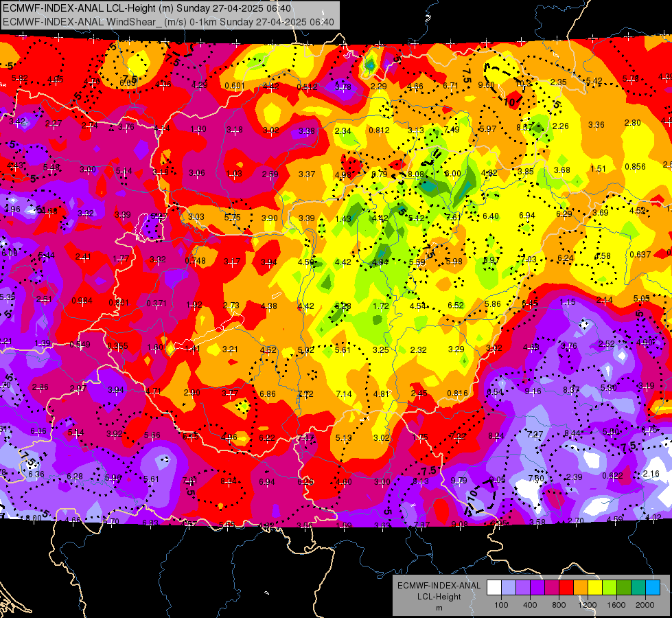Select the dark green legend swatch
672x618 pixels.
point(623,588)
